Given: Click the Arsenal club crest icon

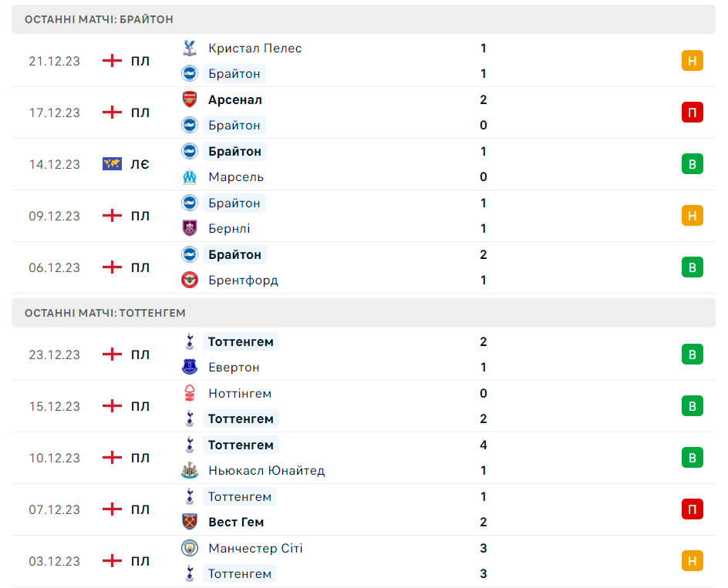Looking at the screenshot, I should [189, 99].
